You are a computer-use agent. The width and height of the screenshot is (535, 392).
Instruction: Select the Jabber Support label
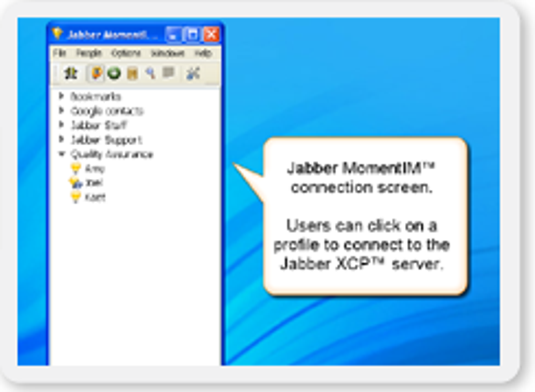point(106,140)
